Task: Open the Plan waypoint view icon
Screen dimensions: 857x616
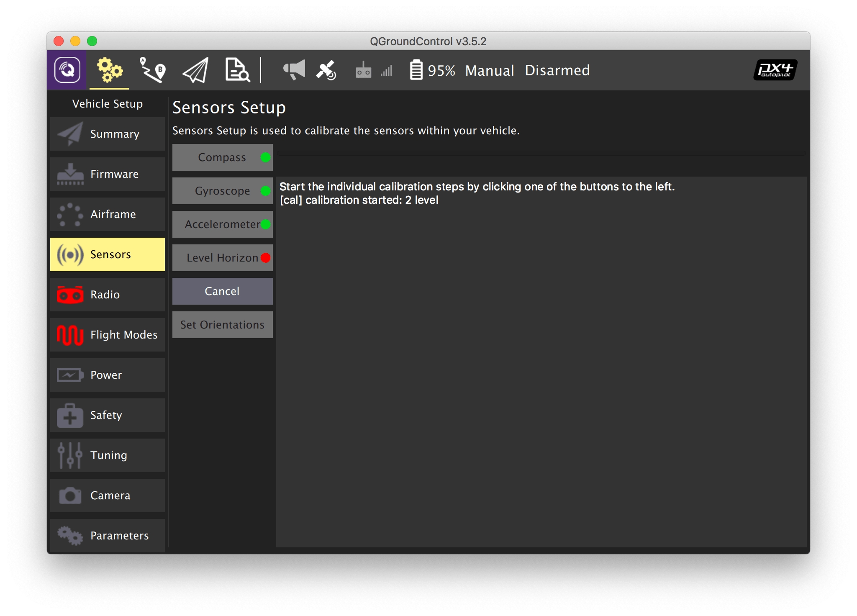Action: (152, 70)
